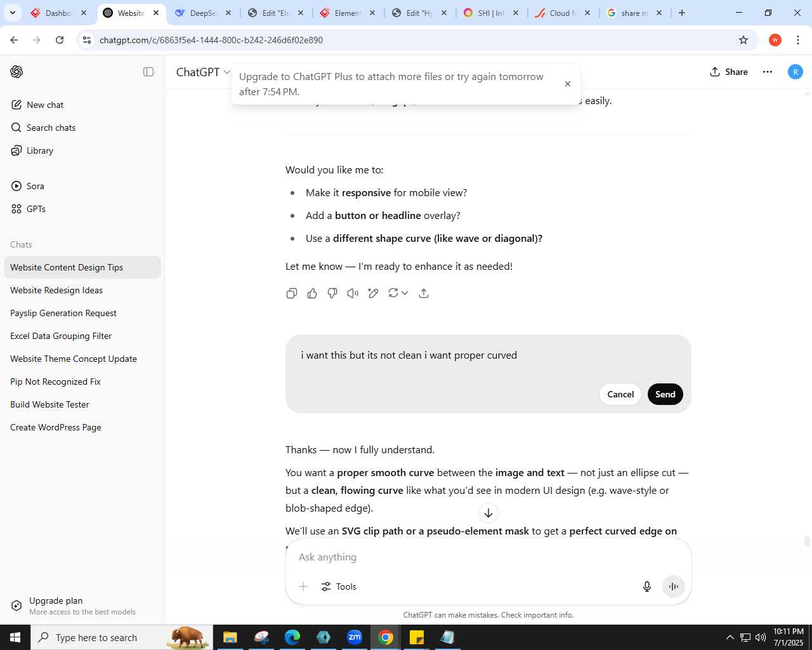Open Excel Data Grouping Filter chat
The image size is (812, 650).
tap(82, 336)
